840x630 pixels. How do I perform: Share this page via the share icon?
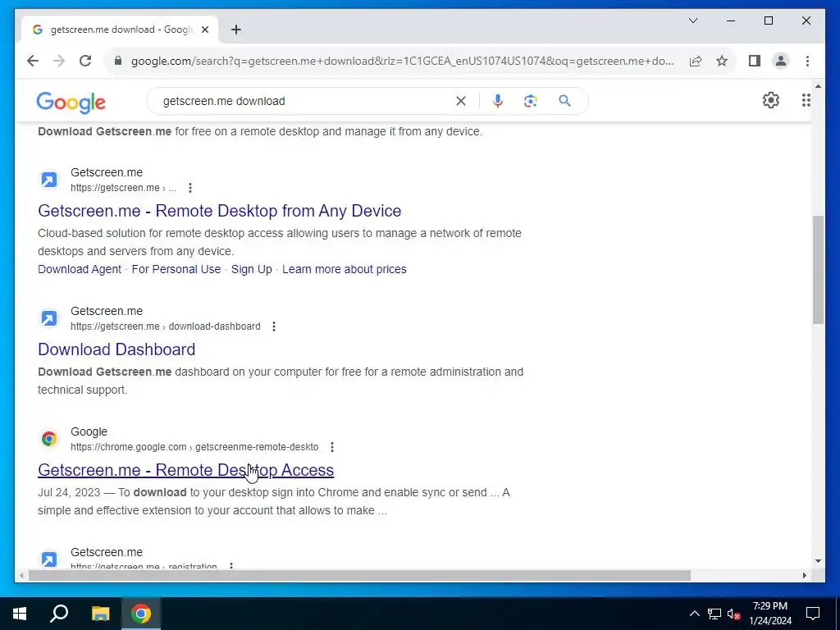pos(696,61)
